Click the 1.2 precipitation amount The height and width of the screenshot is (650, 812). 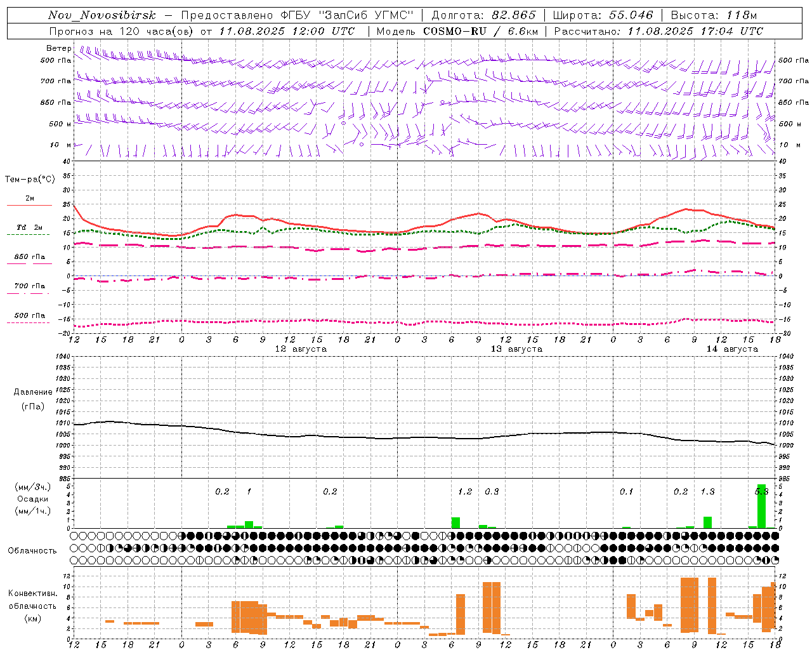[465, 492]
